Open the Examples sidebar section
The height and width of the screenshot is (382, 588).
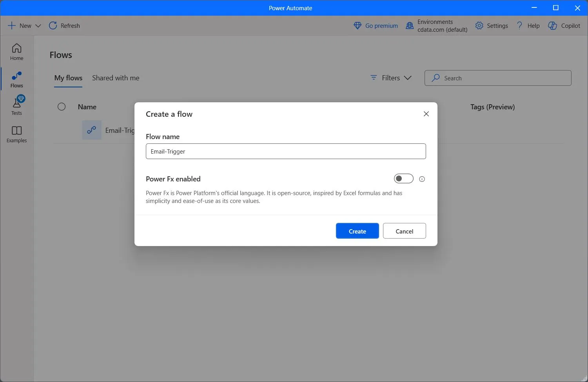[x=16, y=134]
